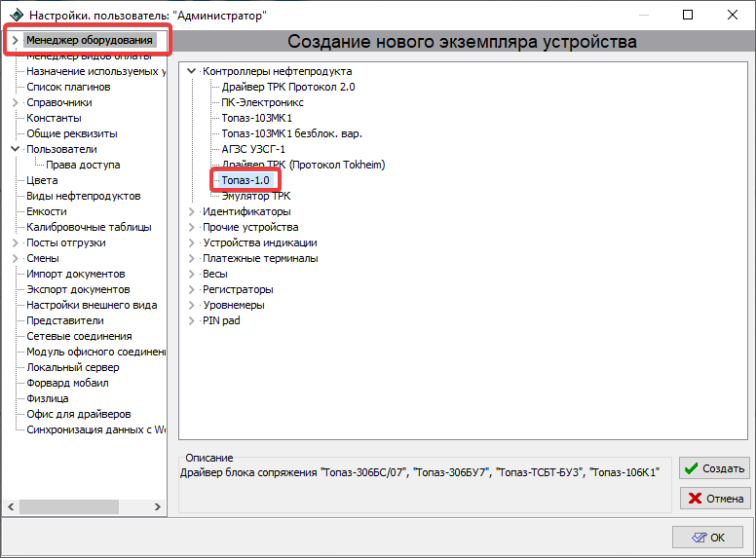Image resolution: width=756 pixels, height=558 pixels.
Task: Select Смены in the settings tree
Action: [43, 258]
